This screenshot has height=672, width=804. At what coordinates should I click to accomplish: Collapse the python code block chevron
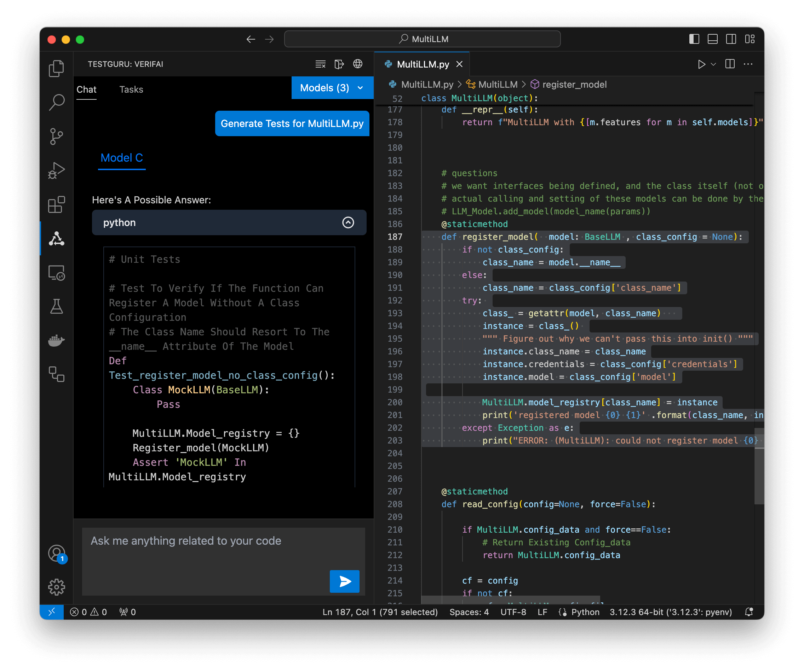(348, 222)
